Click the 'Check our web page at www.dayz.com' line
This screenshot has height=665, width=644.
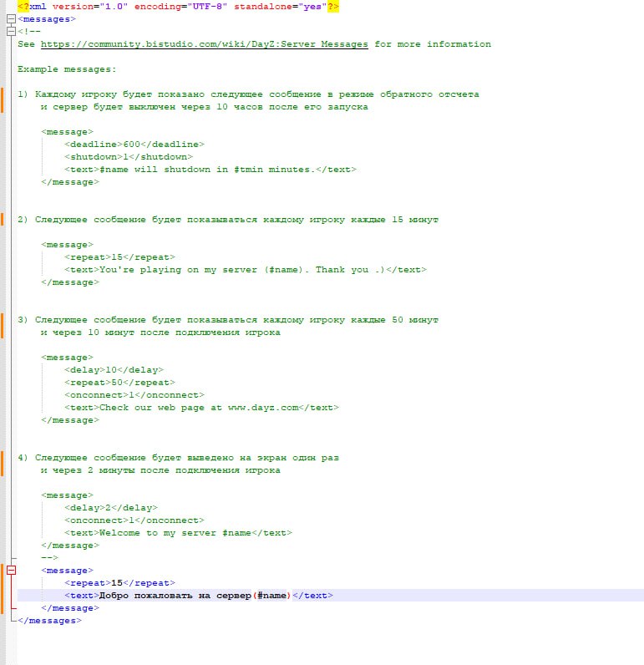pos(202,408)
